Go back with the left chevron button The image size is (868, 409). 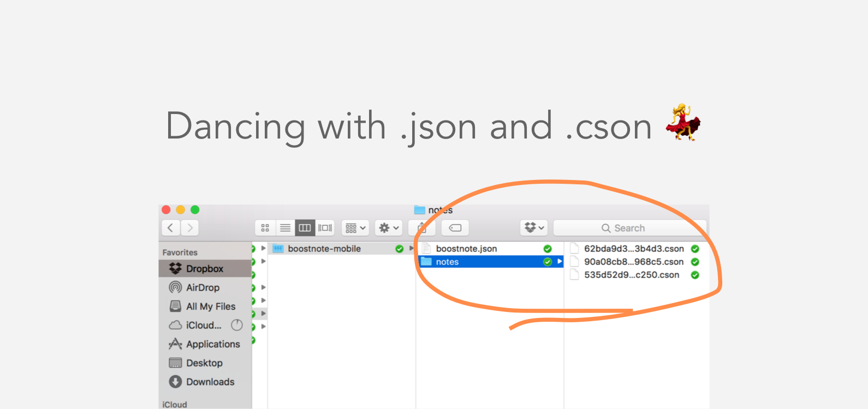171,228
